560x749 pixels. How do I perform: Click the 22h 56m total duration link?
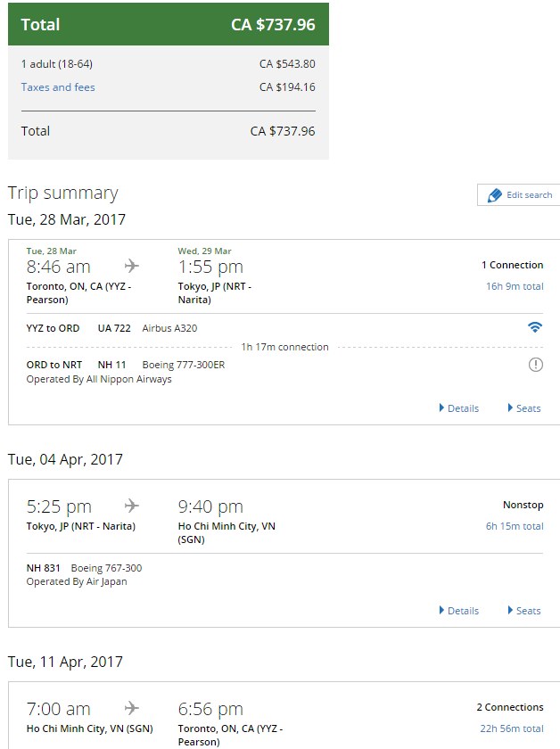coord(512,729)
